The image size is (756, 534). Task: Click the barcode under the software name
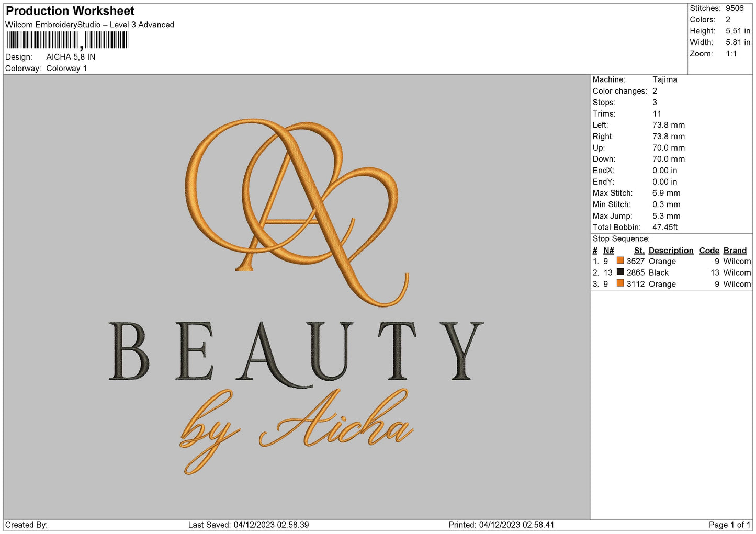click(x=67, y=40)
